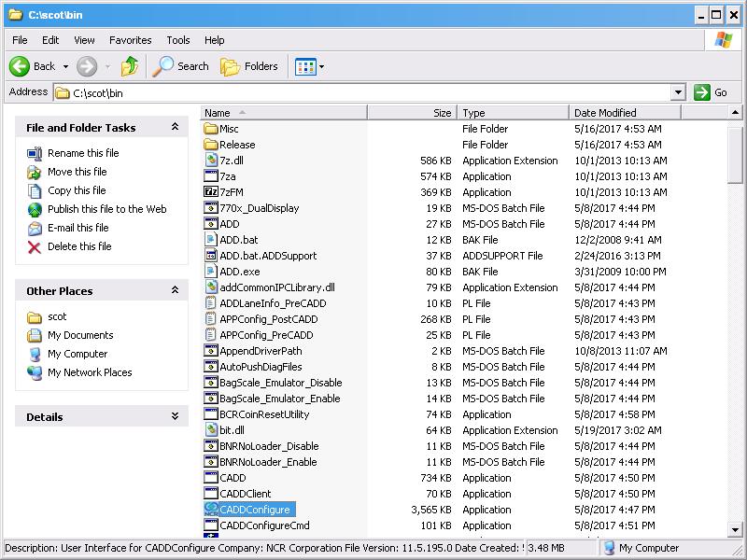Open the My Documents link
Viewport: 747px width, 560px height.
click(x=80, y=335)
